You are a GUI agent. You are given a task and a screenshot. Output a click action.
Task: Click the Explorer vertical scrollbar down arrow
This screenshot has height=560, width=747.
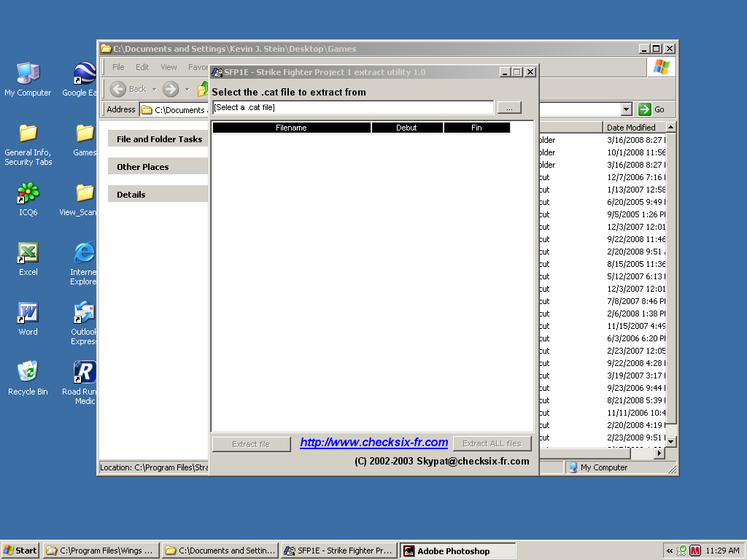[x=670, y=441]
